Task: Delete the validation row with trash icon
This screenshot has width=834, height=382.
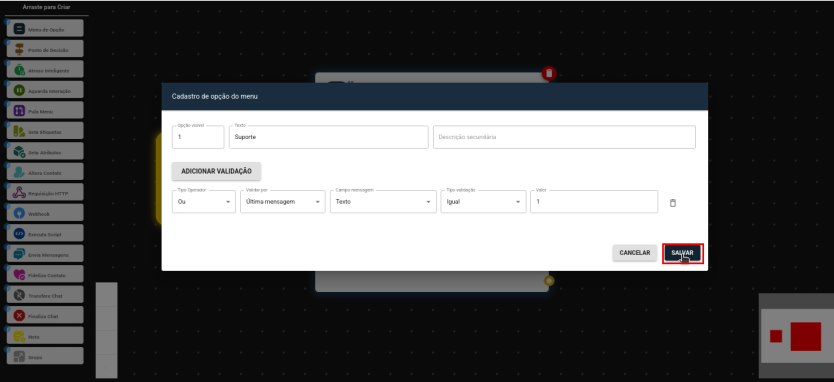Action: 672,203
